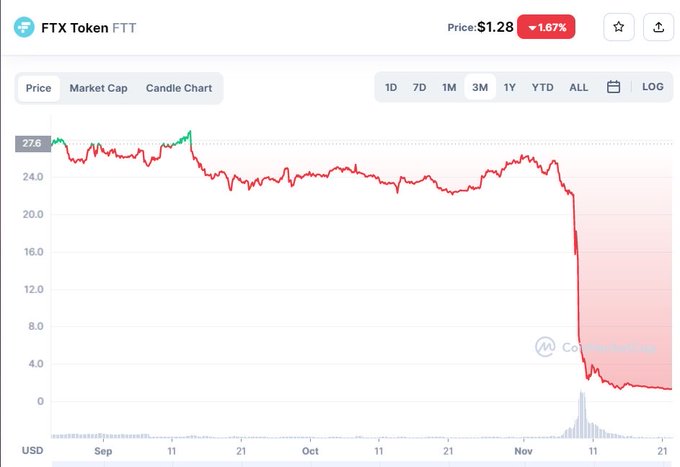Toggle the LOG scale button
Viewport: 680px width, 467px height.
point(652,87)
